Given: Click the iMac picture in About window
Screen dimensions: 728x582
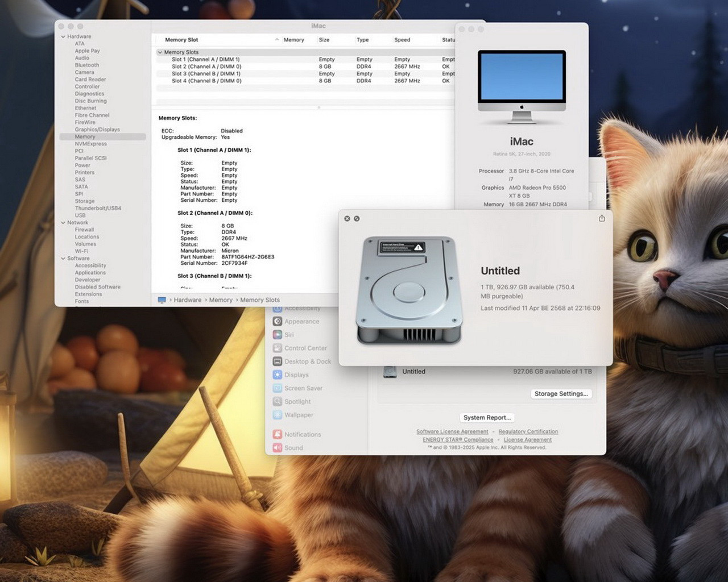Looking at the screenshot, I should (x=522, y=87).
